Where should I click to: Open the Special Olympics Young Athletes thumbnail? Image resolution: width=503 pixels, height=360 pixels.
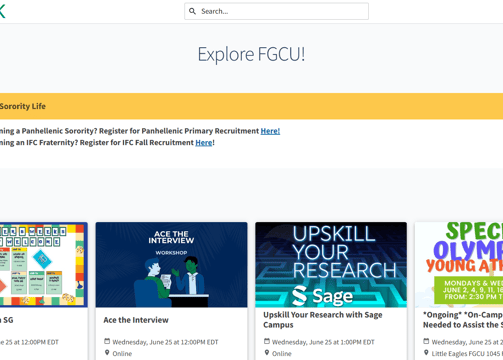coord(459,265)
